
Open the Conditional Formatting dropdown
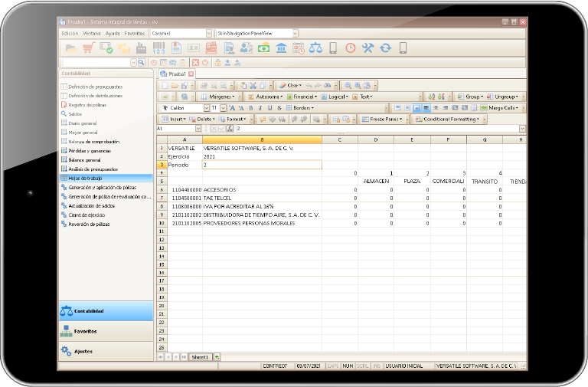point(447,120)
